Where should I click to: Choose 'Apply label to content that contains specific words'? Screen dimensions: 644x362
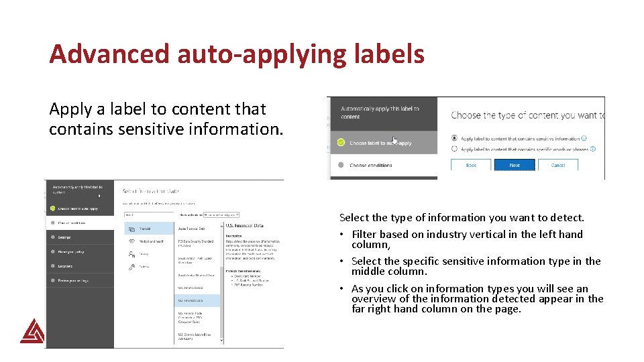click(454, 149)
